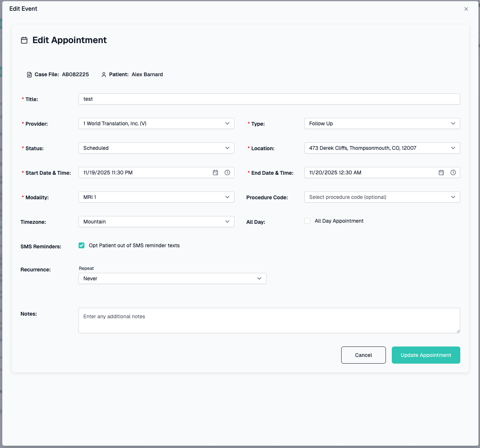
Task: Close the Edit Event dialog with the X
Action: tap(466, 9)
